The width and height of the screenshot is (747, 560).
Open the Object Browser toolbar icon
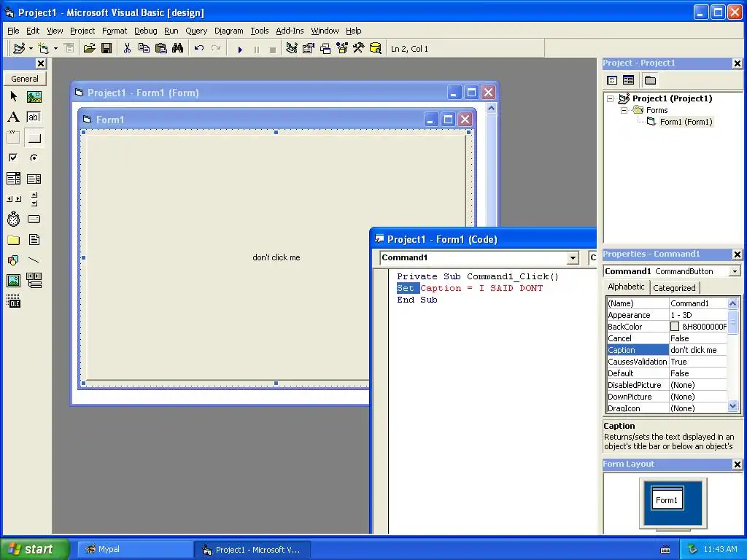(x=342, y=49)
